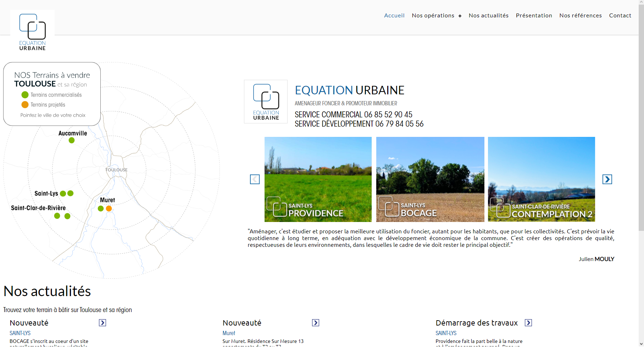This screenshot has width=644, height=361.
Task: Visit the Nos références page
Action: coord(580,15)
